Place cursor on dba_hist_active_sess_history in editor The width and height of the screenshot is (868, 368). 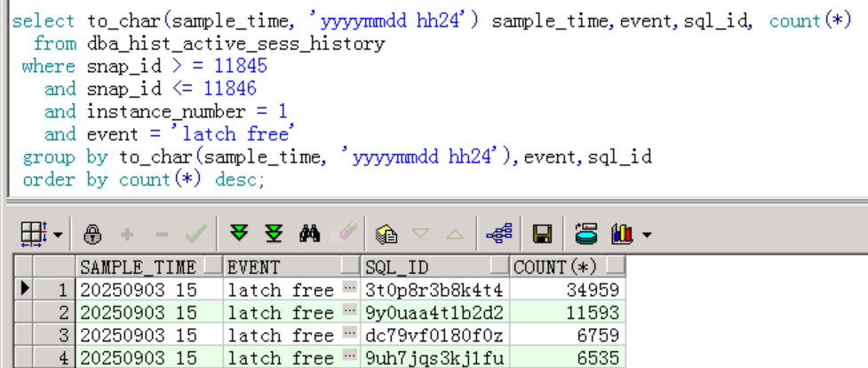pos(235,44)
